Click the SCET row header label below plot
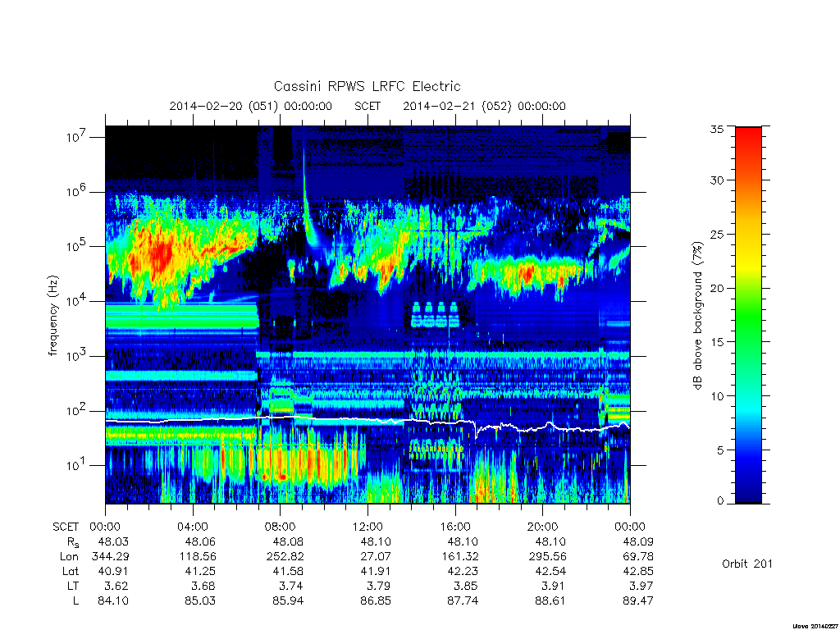Viewport: 840px width, 630px height. [66, 527]
